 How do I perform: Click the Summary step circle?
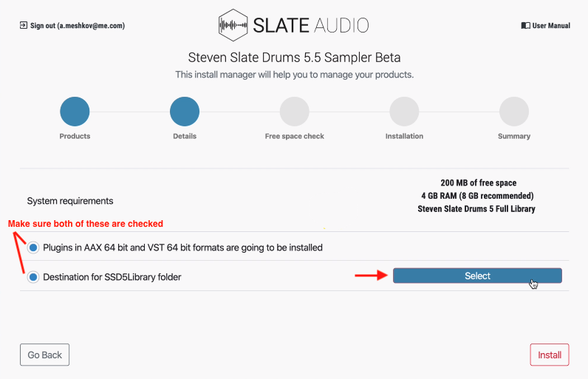(513, 112)
